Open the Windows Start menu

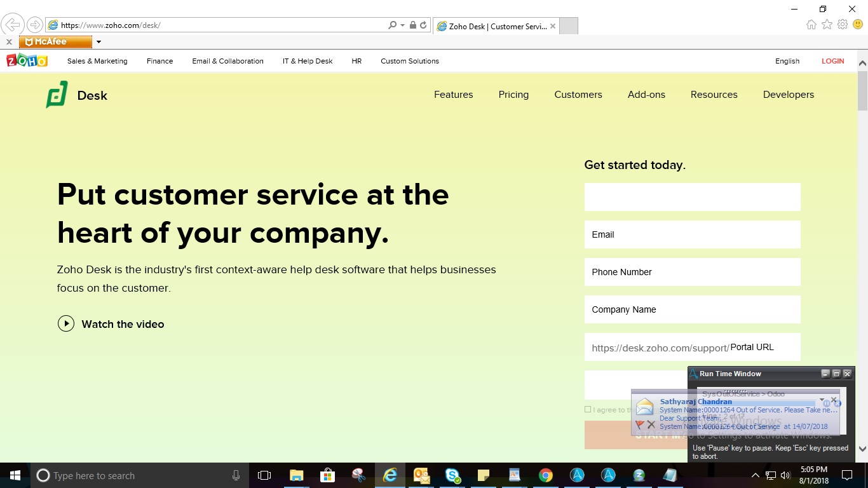click(x=15, y=475)
